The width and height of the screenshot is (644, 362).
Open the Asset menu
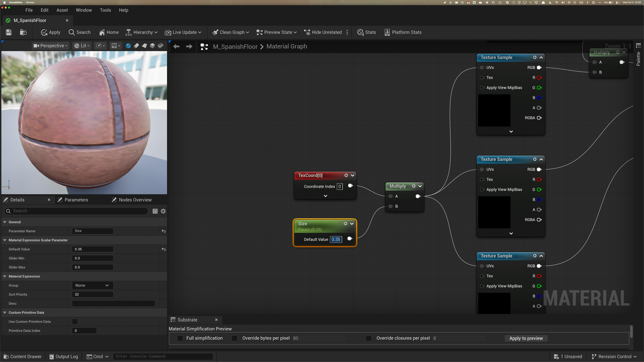(62, 10)
